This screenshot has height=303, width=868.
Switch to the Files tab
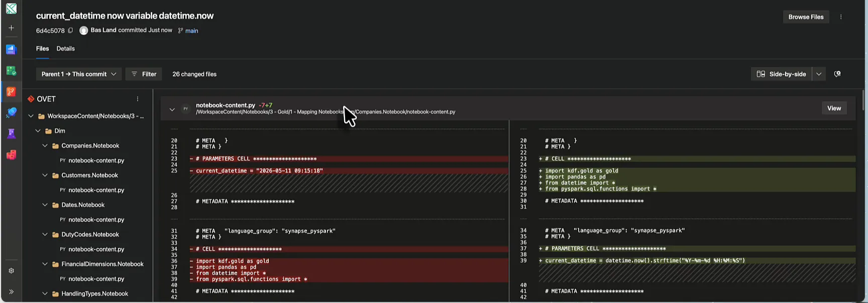[42, 49]
